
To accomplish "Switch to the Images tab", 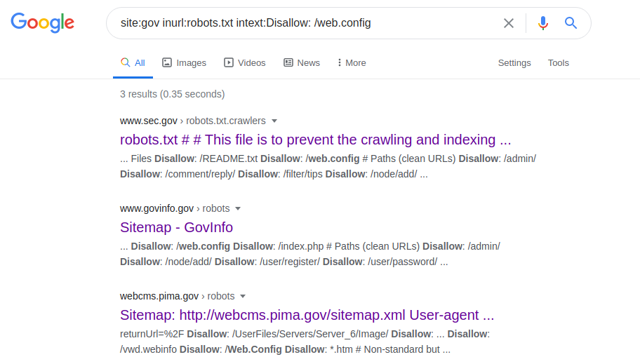I will point(184,63).
